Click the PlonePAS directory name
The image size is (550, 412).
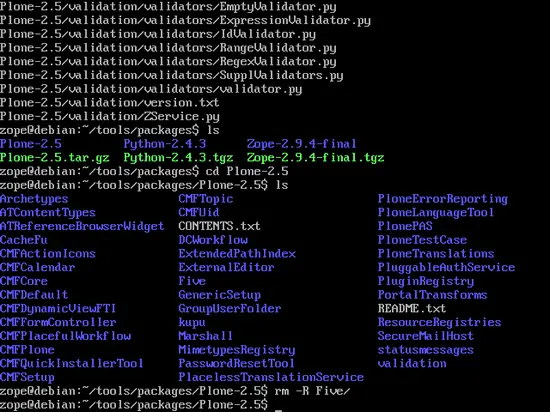tap(405, 226)
